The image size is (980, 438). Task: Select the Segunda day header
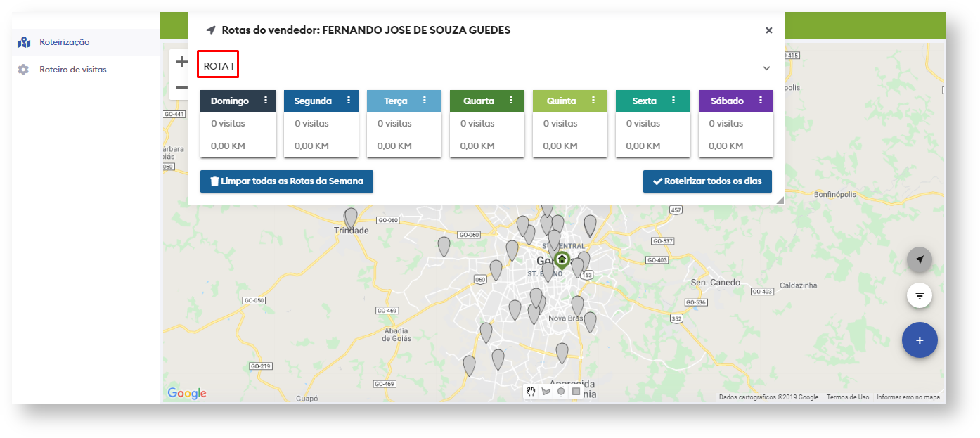[x=321, y=101]
